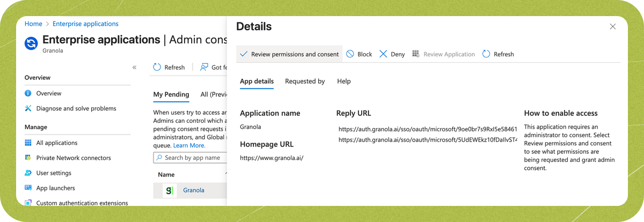Viewport: 644px width, 222px height.
Task: Click the All applications grid icon
Action: click(28, 143)
